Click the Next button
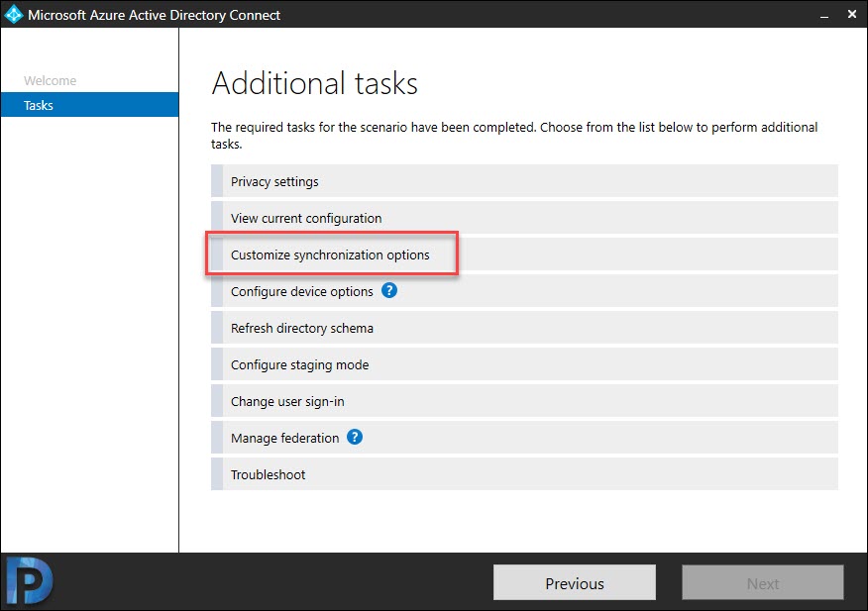The height and width of the screenshot is (611, 868). (763, 582)
